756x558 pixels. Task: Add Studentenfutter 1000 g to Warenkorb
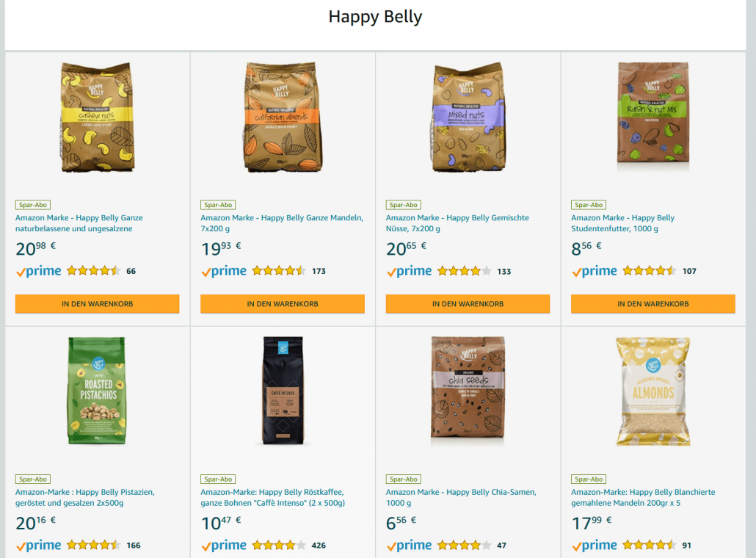point(653,304)
